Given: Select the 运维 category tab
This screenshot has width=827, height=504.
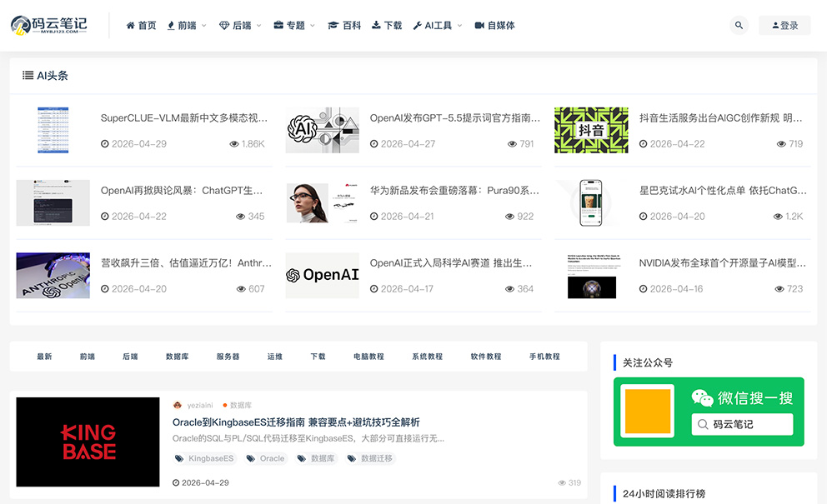Looking at the screenshot, I should [275, 357].
